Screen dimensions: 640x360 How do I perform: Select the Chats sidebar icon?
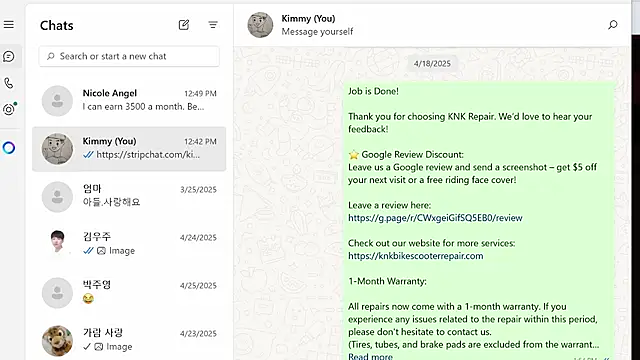pos(9,56)
